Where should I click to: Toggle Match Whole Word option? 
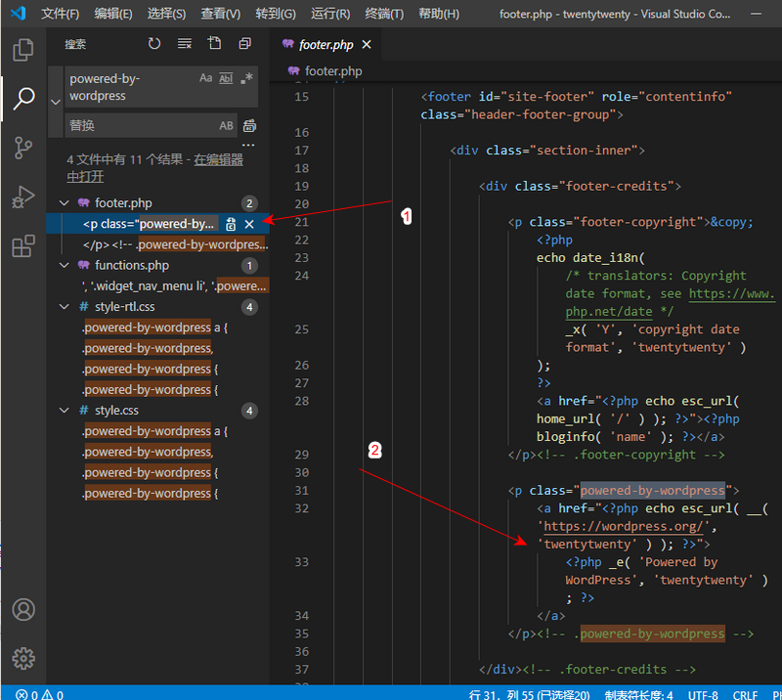[x=226, y=78]
